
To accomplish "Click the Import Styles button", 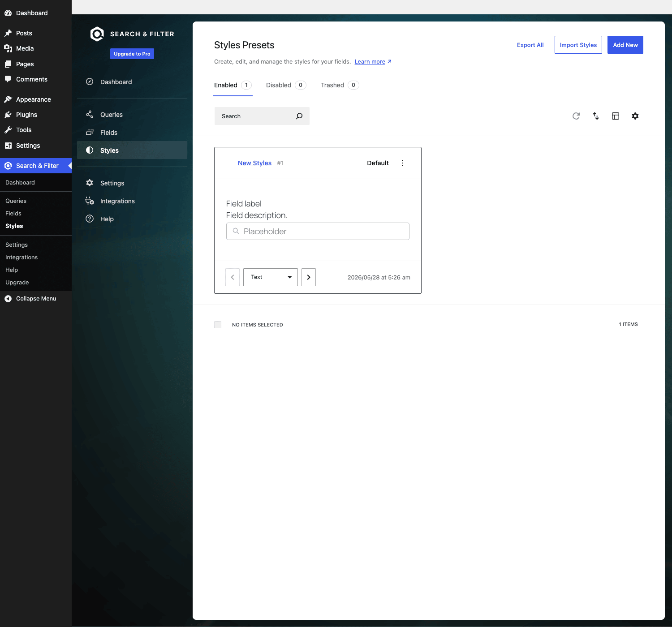I will click(578, 45).
